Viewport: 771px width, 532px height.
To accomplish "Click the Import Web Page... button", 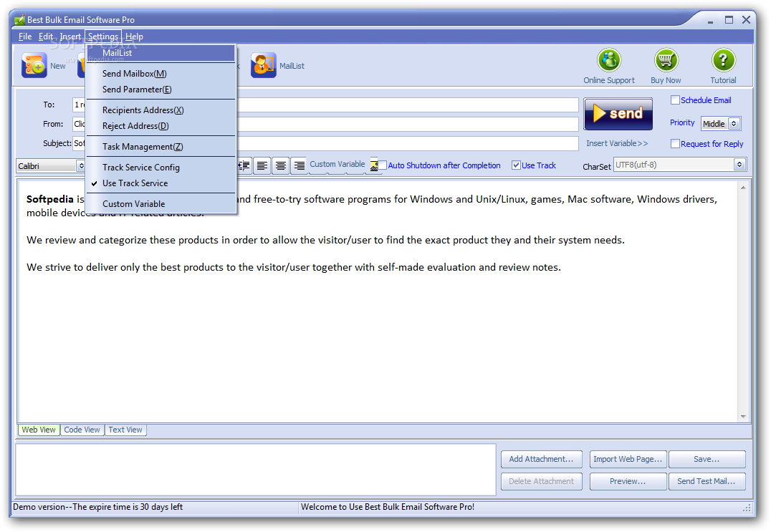I will pyautogui.click(x=628, y=459).
